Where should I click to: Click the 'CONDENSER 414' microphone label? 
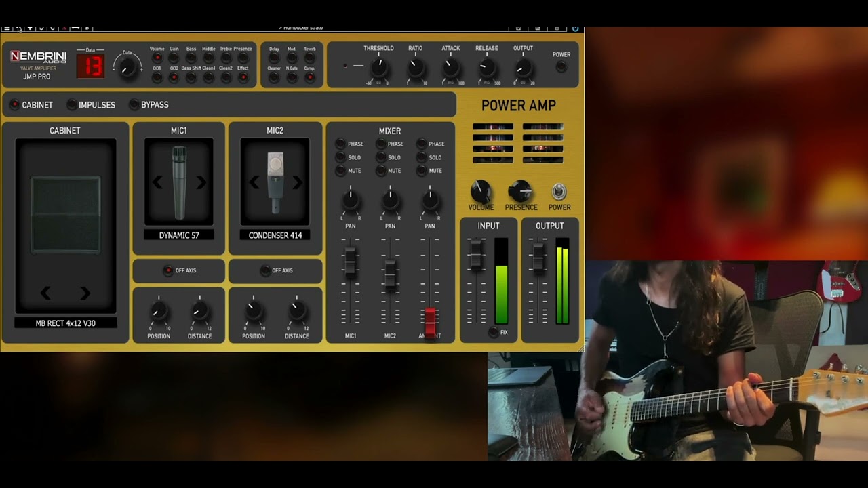(x=275, y=235)
